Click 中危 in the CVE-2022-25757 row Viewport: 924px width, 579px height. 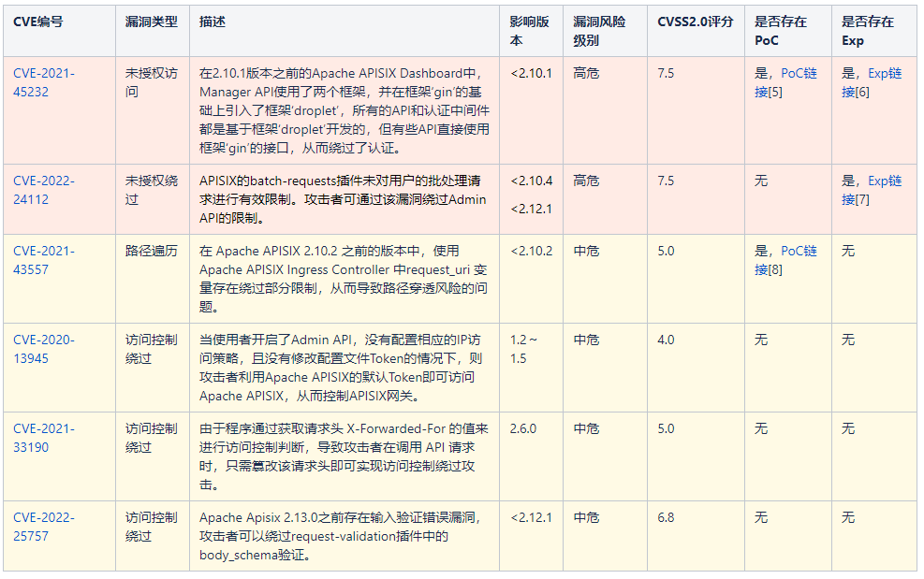pyautogui.click(x=586, y=518)
